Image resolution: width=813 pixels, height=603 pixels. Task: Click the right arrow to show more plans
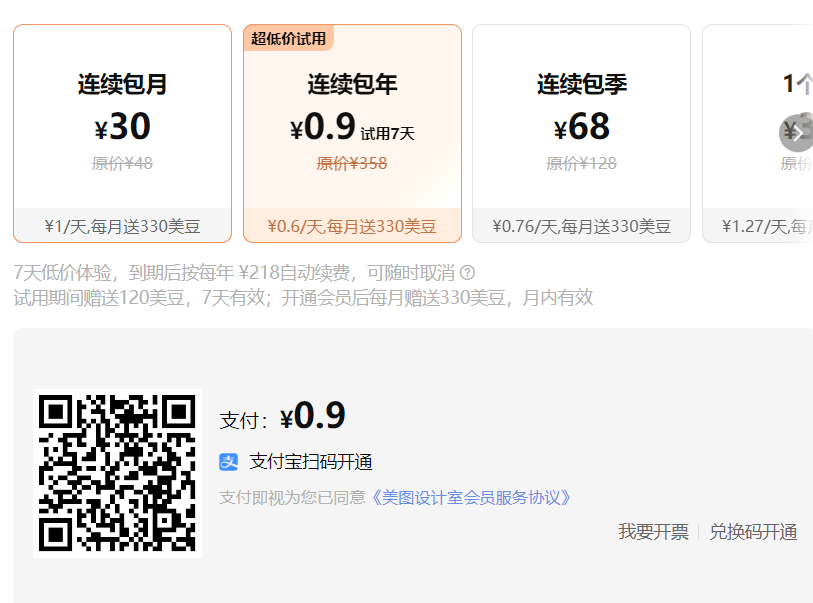[x=797, y=133]
